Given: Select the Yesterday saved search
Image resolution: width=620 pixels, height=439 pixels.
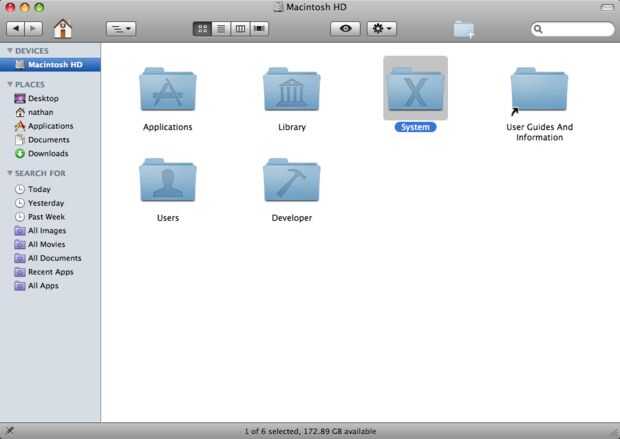Looking at the screenshot, I should [50, 203].
